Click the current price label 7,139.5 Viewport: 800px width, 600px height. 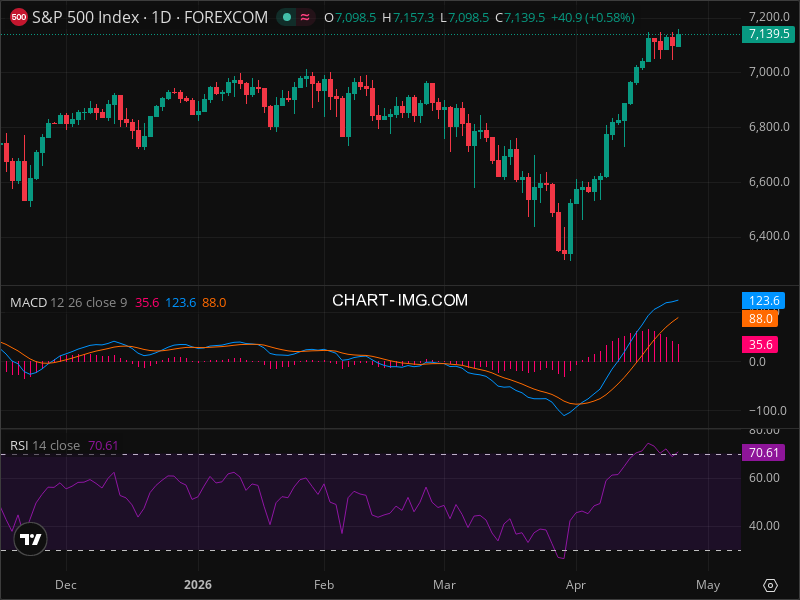click(x=768, y=34)
